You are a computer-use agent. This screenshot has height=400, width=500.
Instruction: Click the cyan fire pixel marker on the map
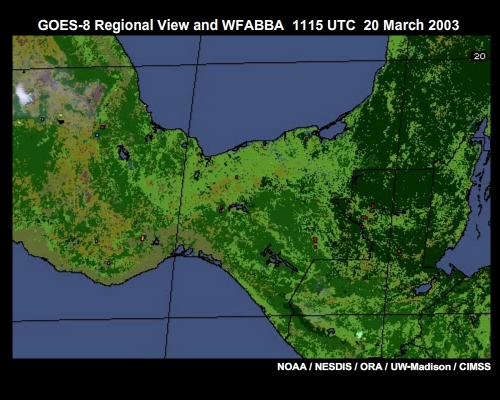(97, 135)
